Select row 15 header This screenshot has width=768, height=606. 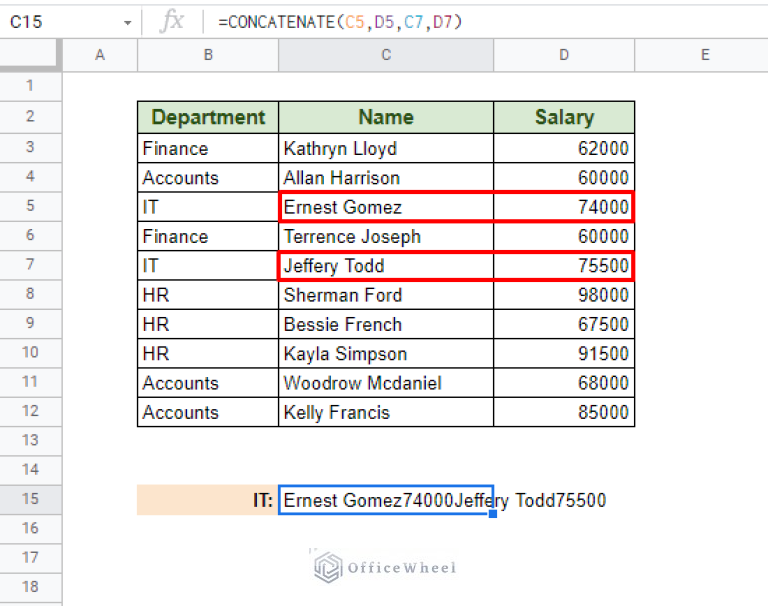tap(30, 499)
